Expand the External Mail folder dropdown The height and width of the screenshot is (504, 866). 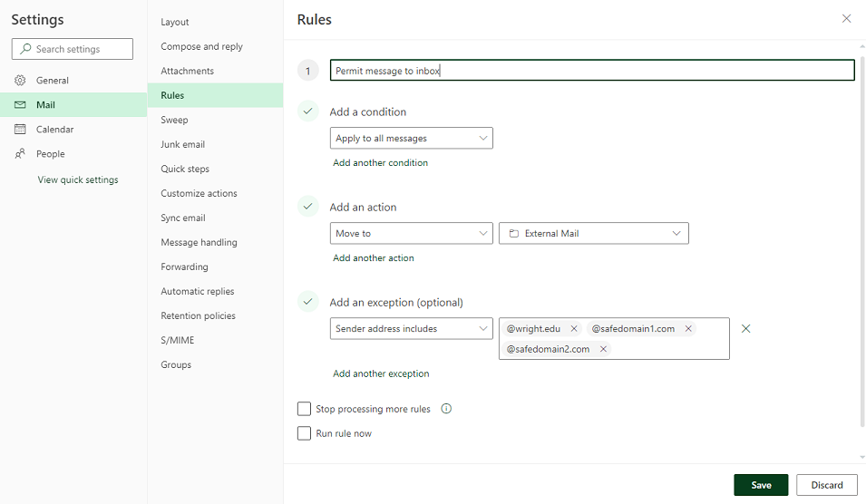(593, 234)
